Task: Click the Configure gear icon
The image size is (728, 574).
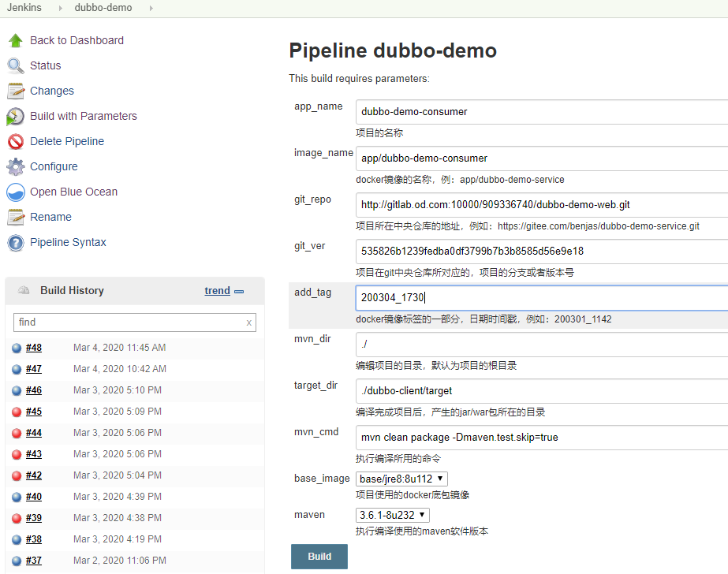Action: [16, 166]
